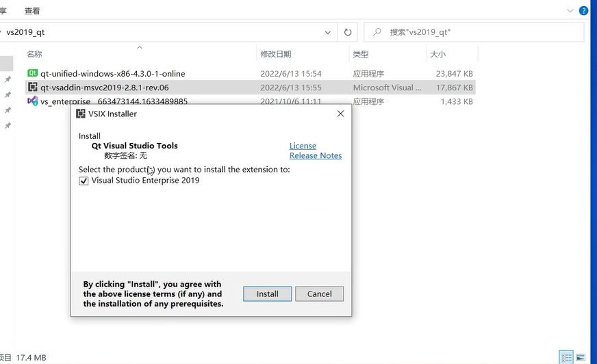Click the Qt Visual Studio Tools extension name
Image resolution: width=597 pixels, height=364 pixels.
point(134,146)
